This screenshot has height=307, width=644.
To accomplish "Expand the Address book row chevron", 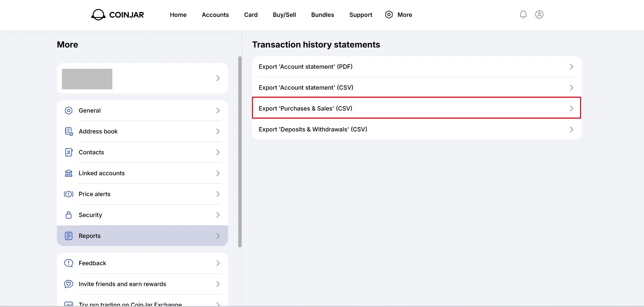I will 218,131.
